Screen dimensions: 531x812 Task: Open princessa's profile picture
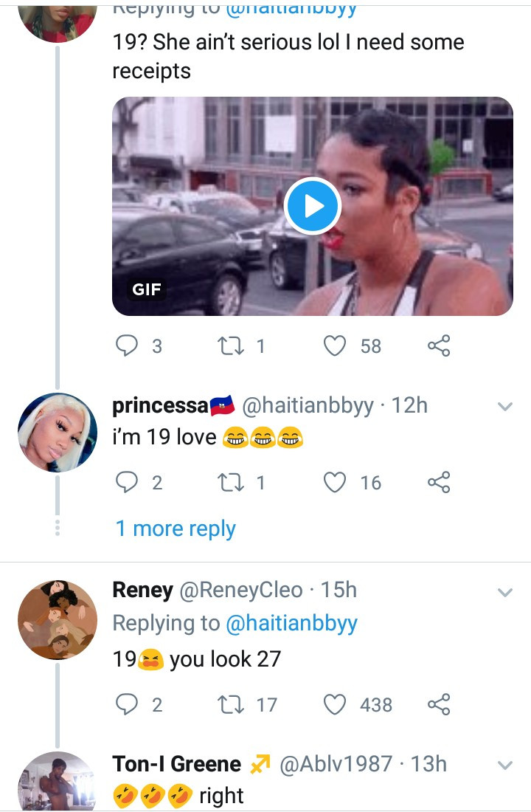(x=57, y=432)
